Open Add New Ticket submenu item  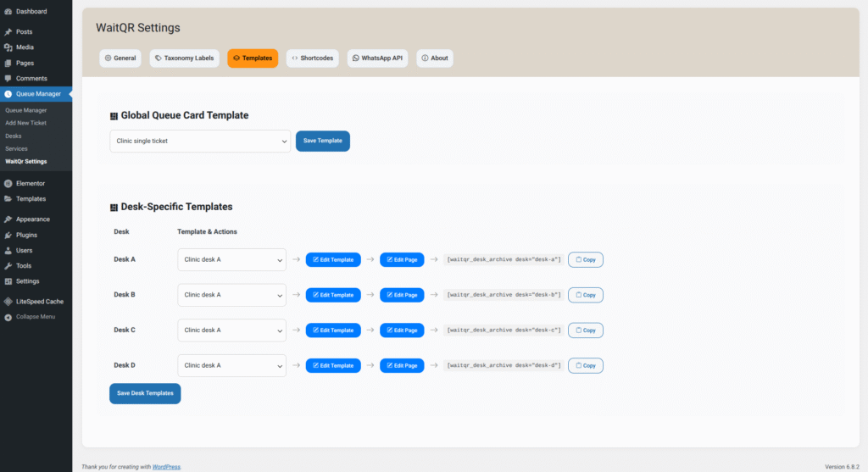tap(26, 123)
